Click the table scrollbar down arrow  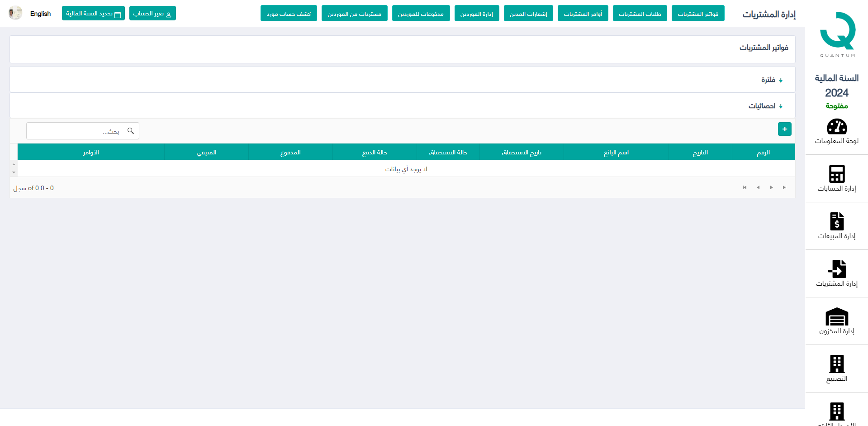[14, 172]
